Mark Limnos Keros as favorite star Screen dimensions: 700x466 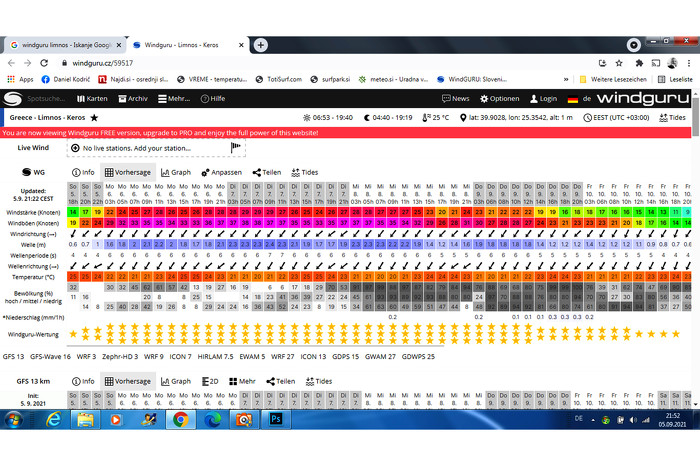94,118
